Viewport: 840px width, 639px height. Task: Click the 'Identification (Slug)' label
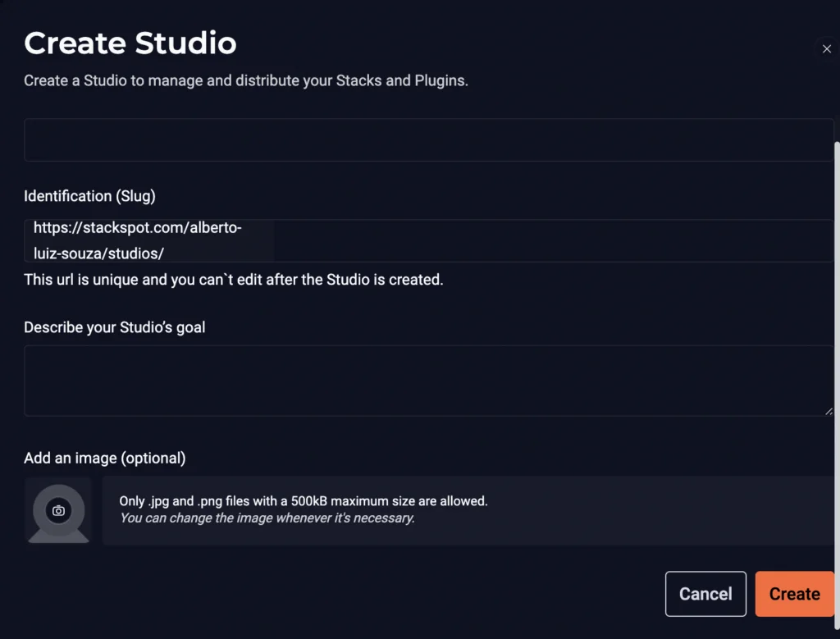click(x=89, y=196)
